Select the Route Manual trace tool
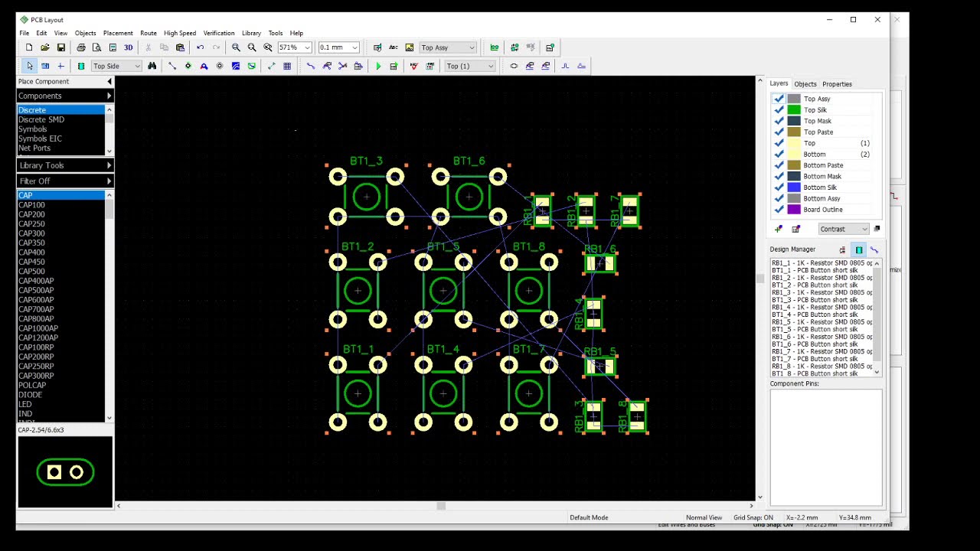 click(x=311, y=66)
